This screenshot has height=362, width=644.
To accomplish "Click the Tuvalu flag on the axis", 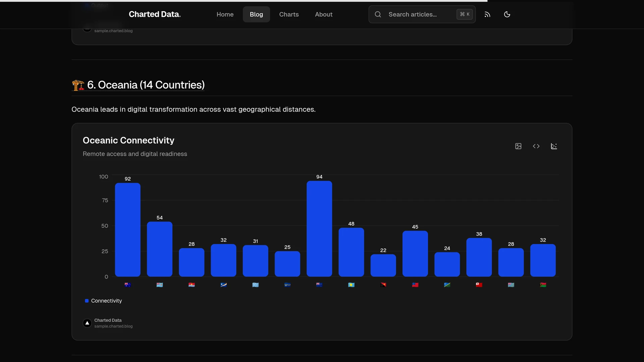I will 511,285.
